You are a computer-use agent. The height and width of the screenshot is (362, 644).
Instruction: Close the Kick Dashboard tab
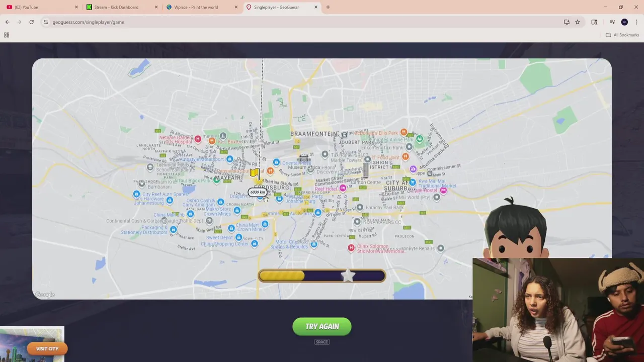[x=156, y=7]
